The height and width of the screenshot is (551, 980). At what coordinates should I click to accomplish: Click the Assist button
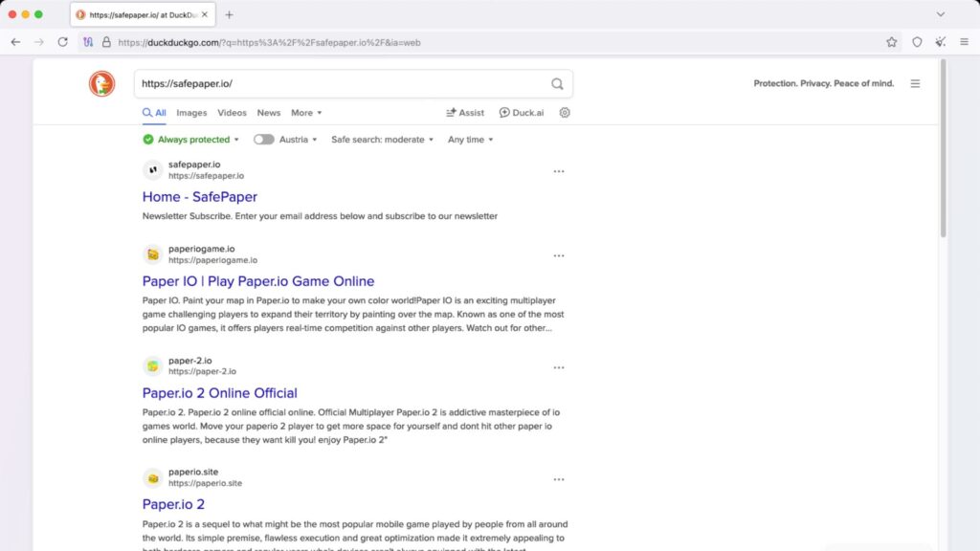tap(465, 113)
